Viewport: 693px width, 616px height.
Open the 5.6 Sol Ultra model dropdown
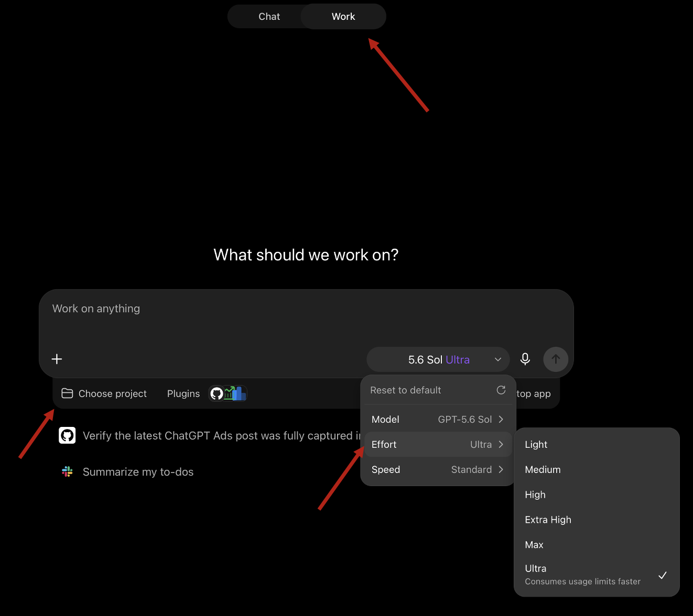438,360
